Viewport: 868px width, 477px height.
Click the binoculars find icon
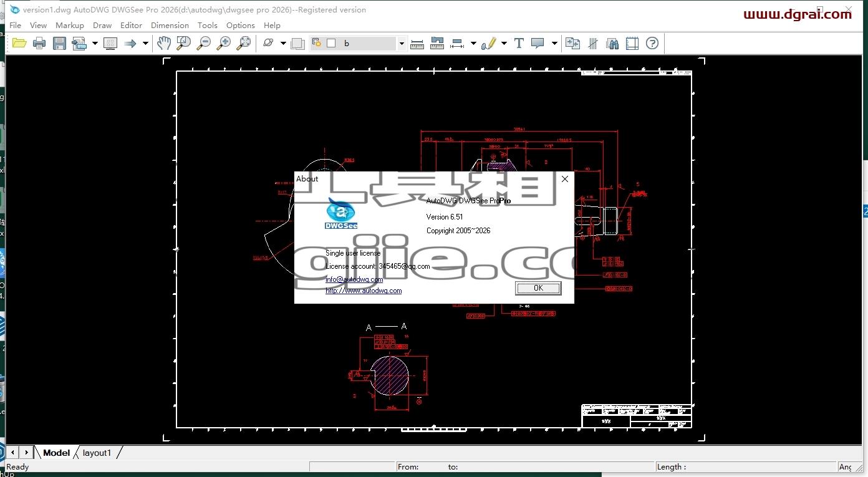pyautogui.click(x=612, y=43)
